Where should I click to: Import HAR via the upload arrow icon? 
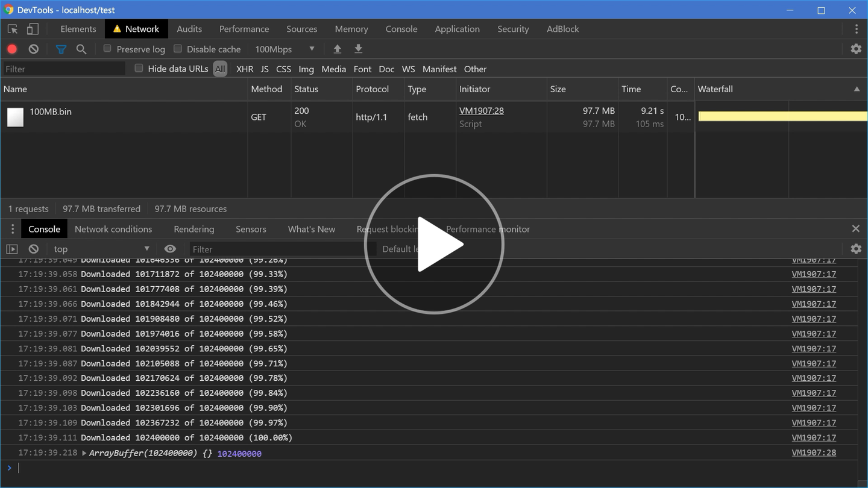[x=337, y=49]
